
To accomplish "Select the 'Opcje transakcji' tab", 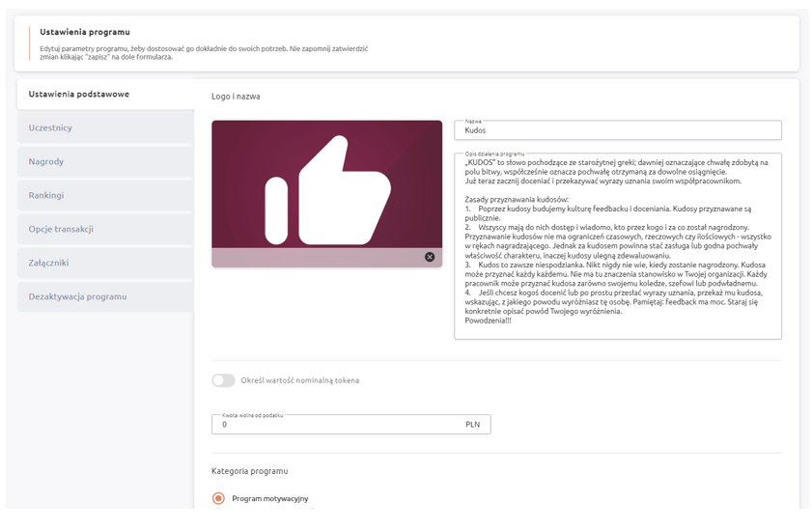I will (x=105, y=229).
